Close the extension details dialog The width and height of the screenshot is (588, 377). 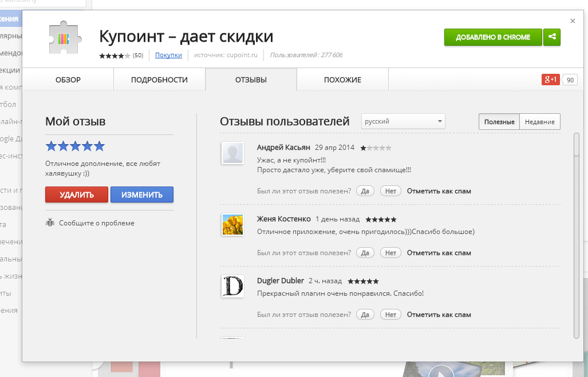[573, 21]
